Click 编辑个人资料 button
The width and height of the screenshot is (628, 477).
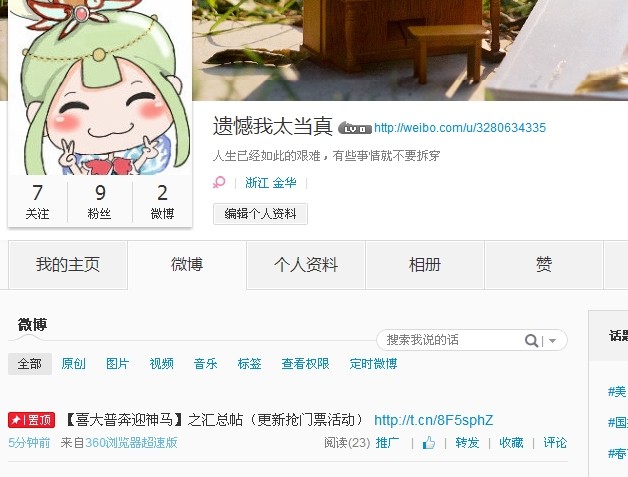[260, 214]
